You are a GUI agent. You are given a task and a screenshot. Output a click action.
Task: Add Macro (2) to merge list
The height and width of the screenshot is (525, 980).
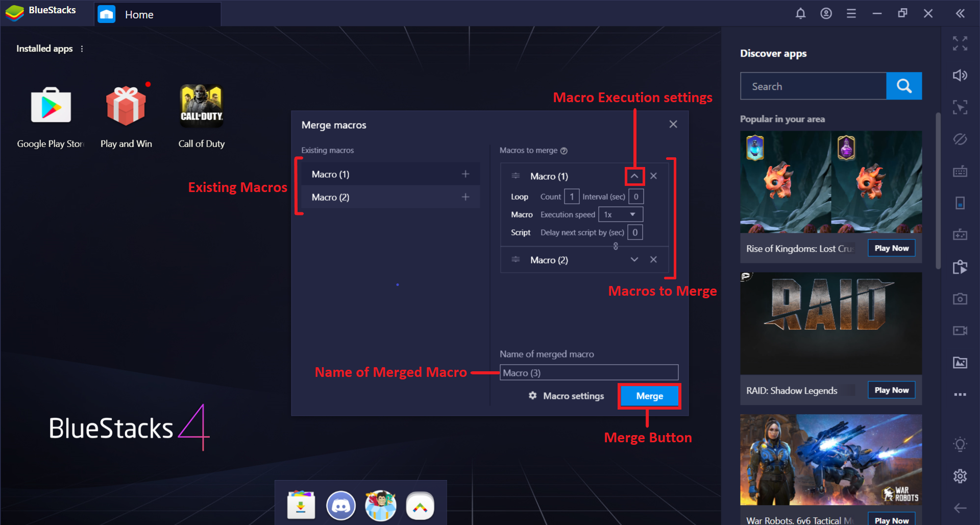[465, 197]
